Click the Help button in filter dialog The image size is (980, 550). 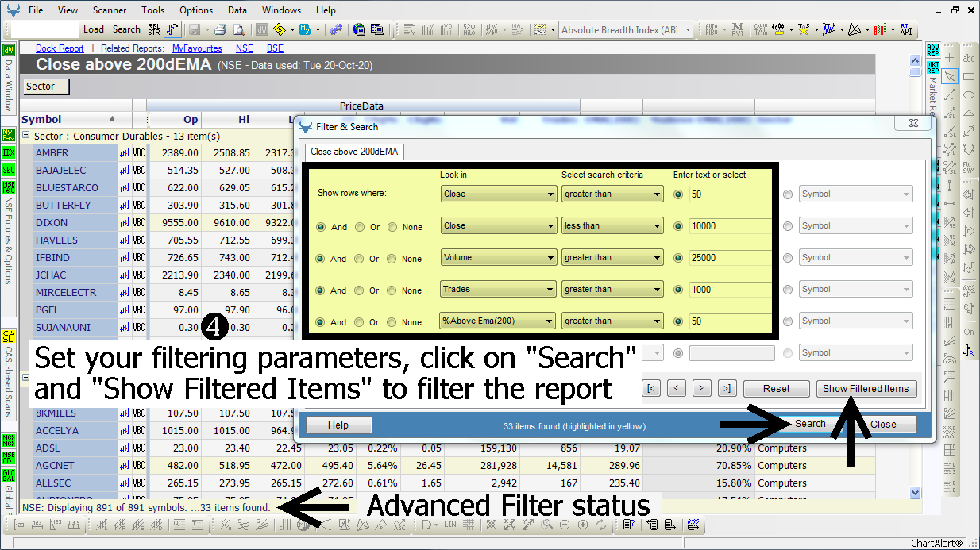[x=338, y=425]
